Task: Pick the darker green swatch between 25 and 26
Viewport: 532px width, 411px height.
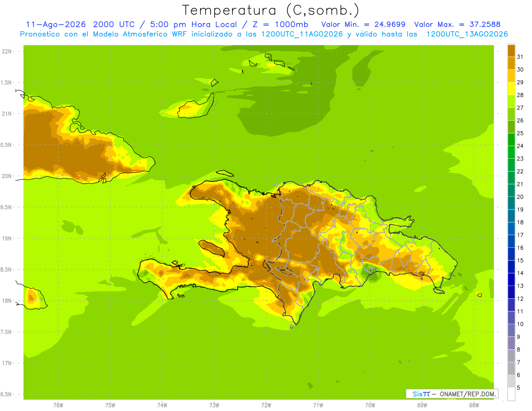Action: [x=511, y=127]
